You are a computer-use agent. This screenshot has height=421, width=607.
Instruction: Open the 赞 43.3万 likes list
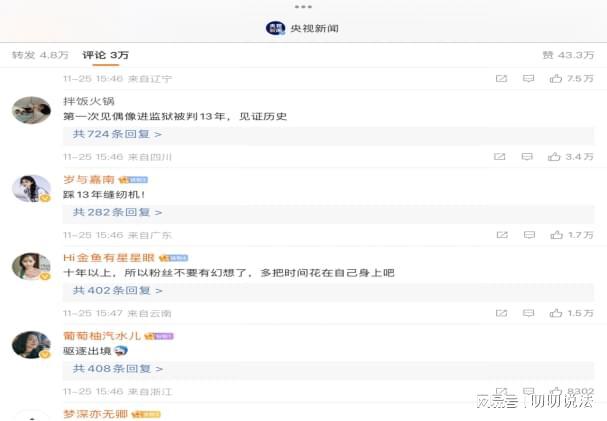568,55
